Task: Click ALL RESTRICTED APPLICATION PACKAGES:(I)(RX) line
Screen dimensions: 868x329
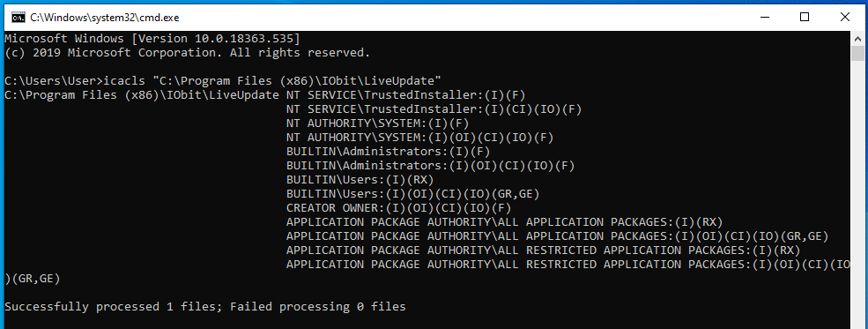Action: click(x=543, y=250)
